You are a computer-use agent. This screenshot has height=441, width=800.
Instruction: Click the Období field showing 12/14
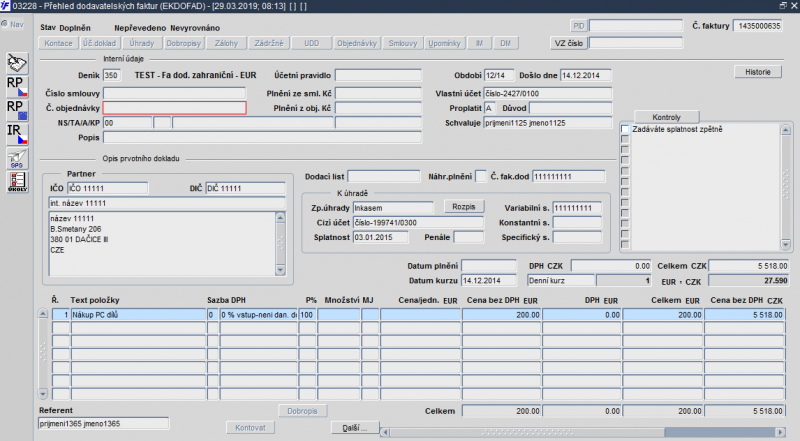pos(498,75)
